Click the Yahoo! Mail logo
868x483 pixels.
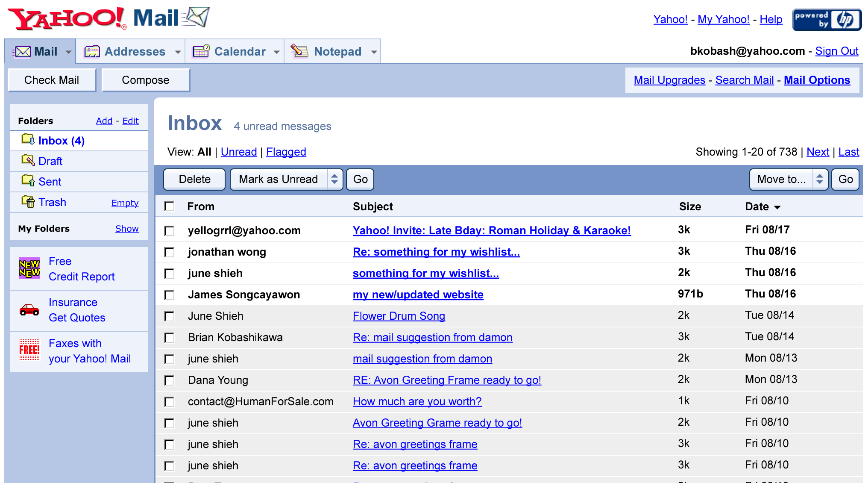pyautogui.click(x=109, y=19)
